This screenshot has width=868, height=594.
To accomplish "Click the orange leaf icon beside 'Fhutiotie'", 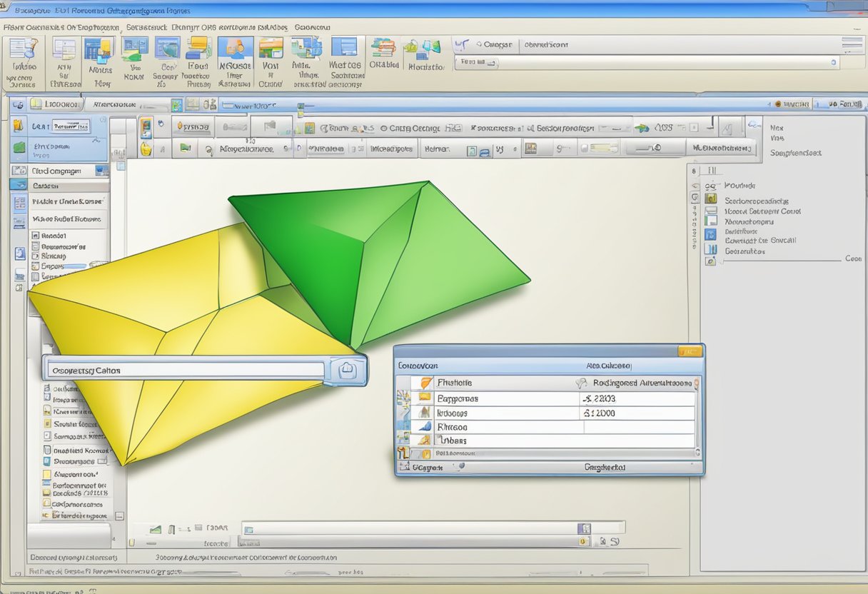I will point(426,383).
